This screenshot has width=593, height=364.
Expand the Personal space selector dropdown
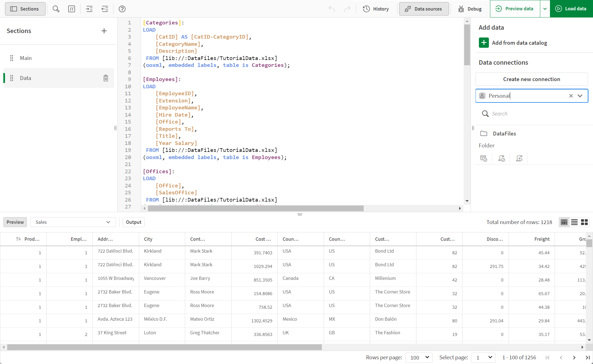(x=580, y=95)
